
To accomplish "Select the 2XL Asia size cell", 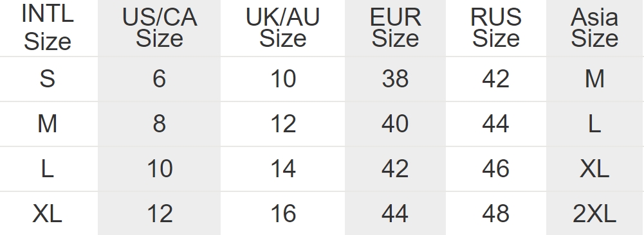I will pos(594,214).
